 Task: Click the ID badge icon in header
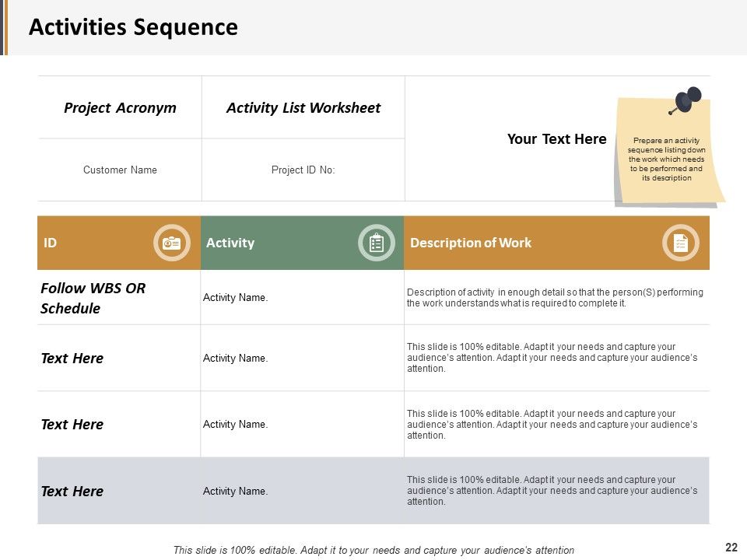pos(172,243)
